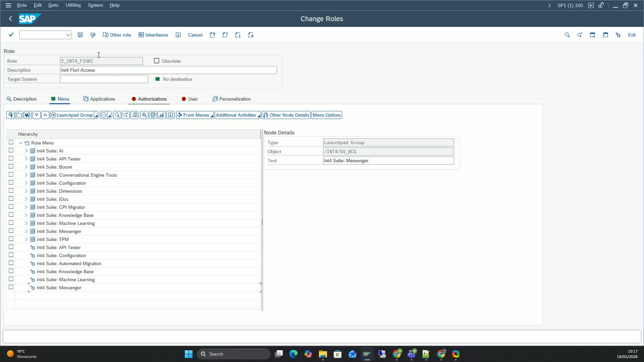Screen dimensions: 644x362
Task: Click the Zoom-in detail icon
Action: tap(144, 115)
